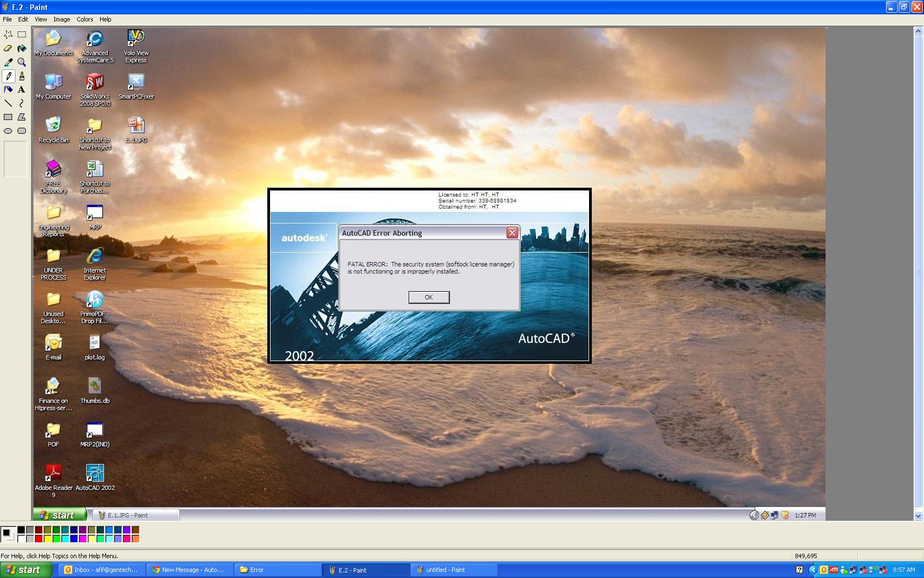Click the pictured Volo View Express icon
Image resolution: width=924 pixels, height=578 pixels.
click(x=136, y=47)
